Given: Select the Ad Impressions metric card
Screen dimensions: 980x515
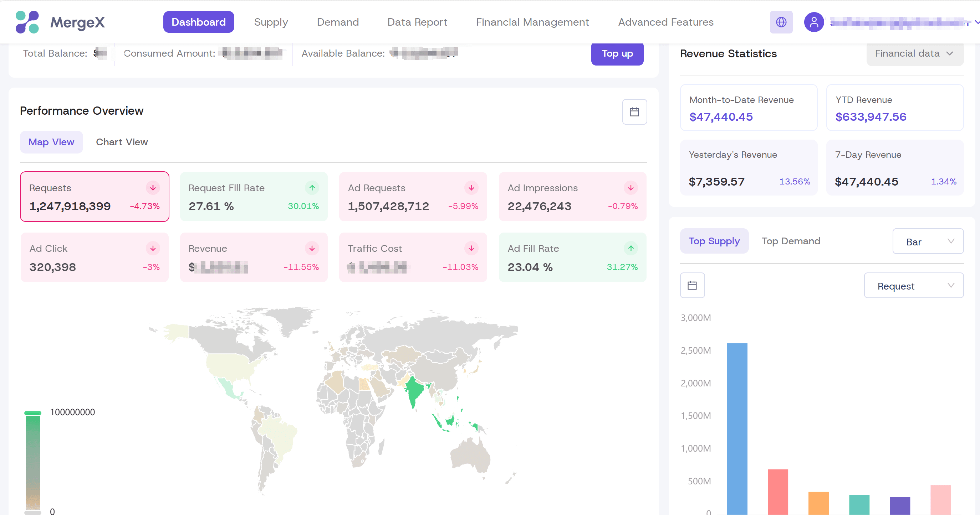Looking at the screenshot, I should 572,197.
